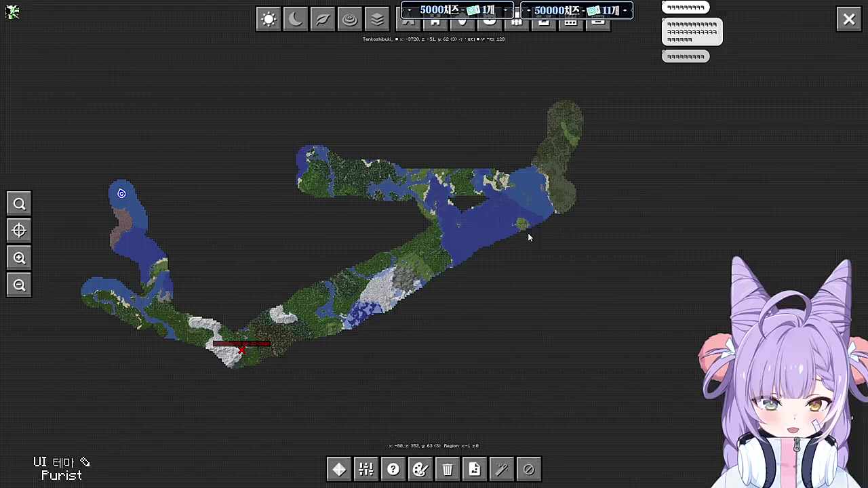This screenshot has width=868, height=488.
Task: Zoom in on the map
Action: click(19, 258)
